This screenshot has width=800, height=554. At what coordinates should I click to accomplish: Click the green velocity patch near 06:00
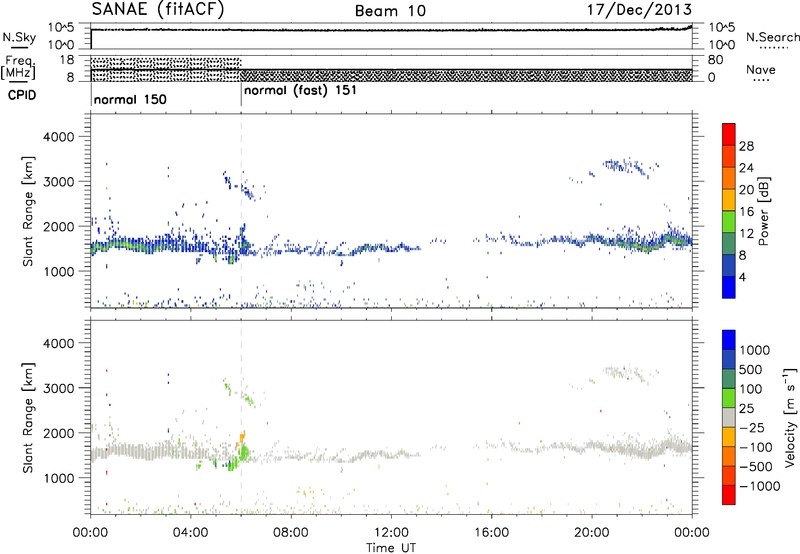click(x=244, y=452)
